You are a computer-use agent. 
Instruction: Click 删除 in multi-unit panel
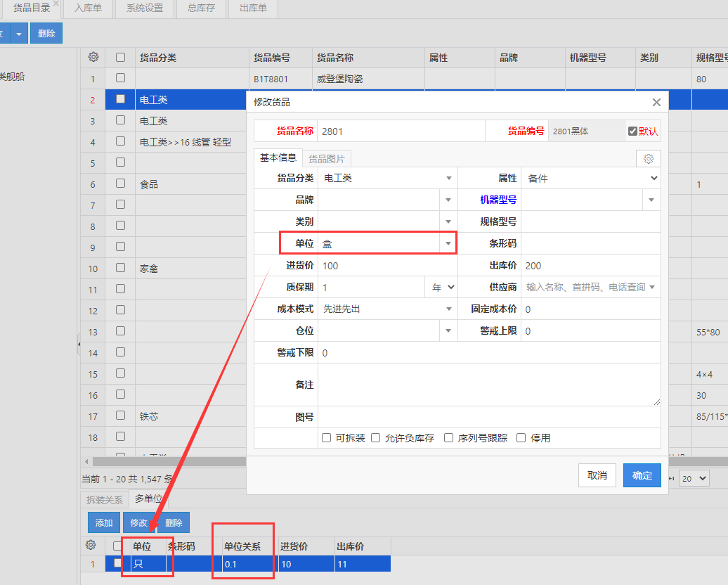click(174, 522)
